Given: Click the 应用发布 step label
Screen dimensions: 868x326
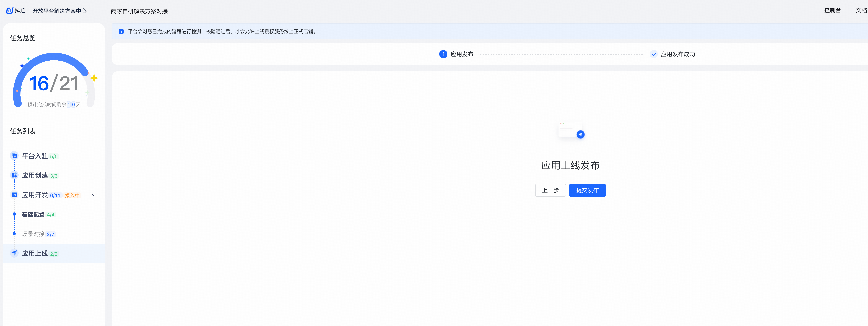Looking at the screenshot, I should point(462,54).
